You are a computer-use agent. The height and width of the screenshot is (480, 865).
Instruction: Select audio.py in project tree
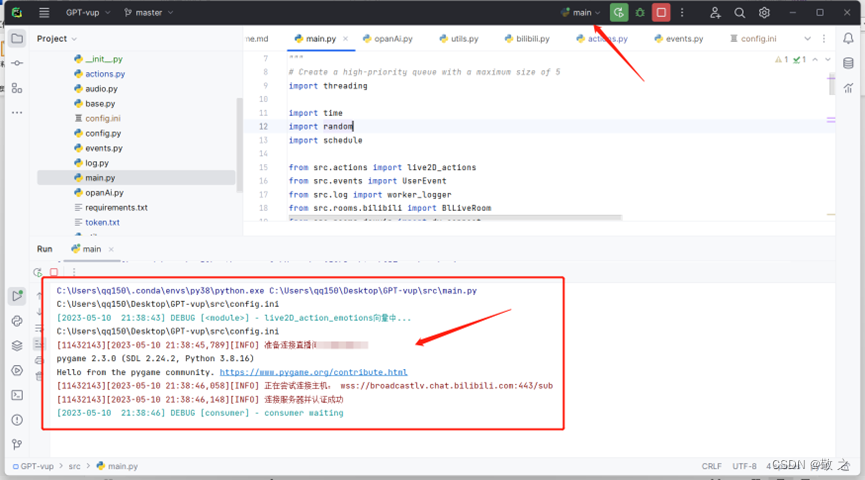coord(96,88)
